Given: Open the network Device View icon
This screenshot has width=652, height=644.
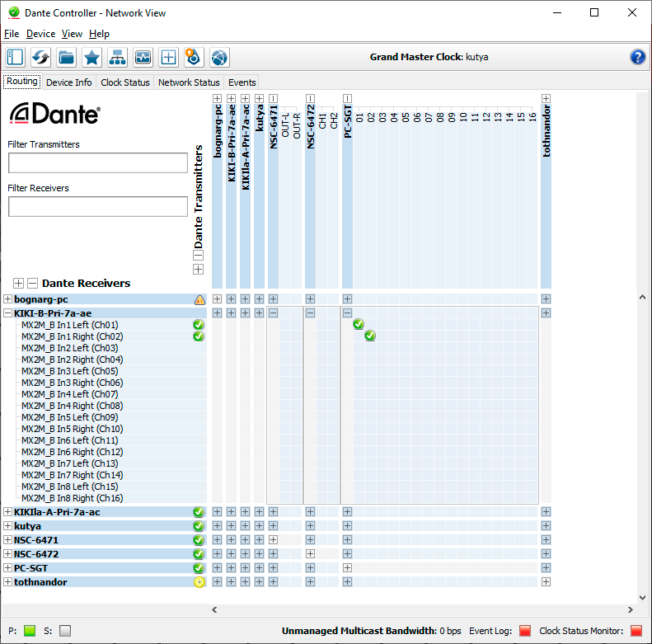Looking at the screenshot, I should [117, 57].
